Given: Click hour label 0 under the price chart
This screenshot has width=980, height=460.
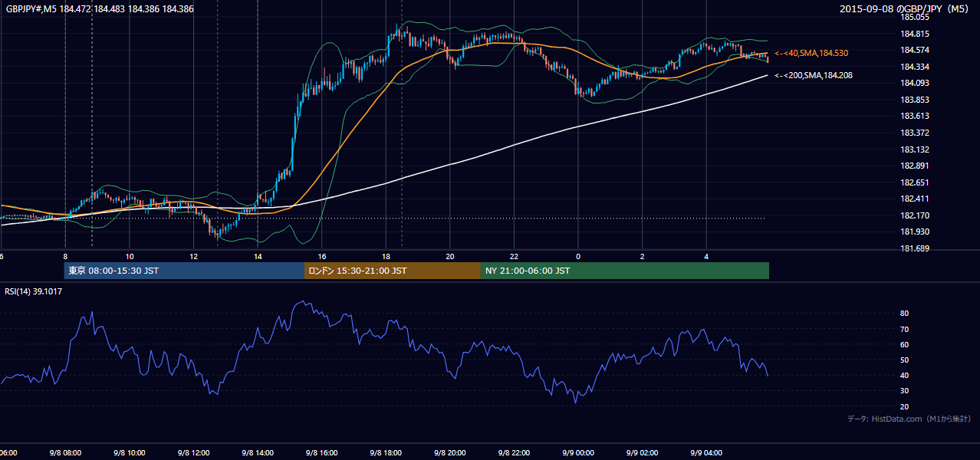Looking at the screenshot, I should tap(578, 256).
